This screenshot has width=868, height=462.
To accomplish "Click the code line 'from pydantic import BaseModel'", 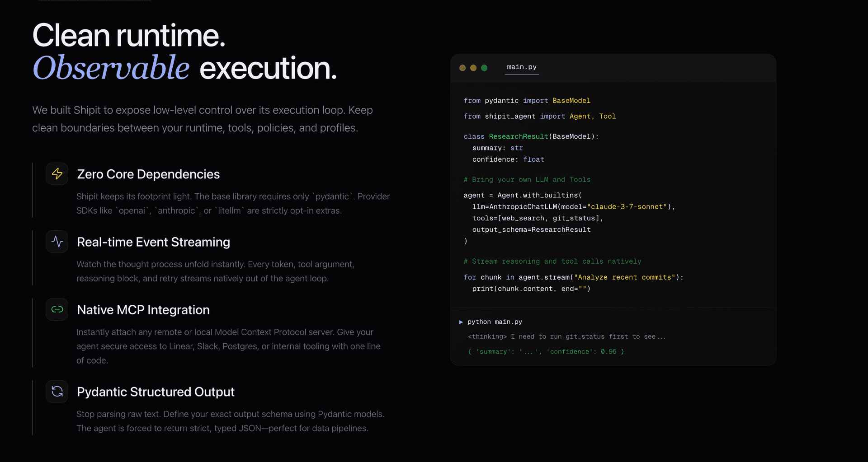I will [527, 101].
